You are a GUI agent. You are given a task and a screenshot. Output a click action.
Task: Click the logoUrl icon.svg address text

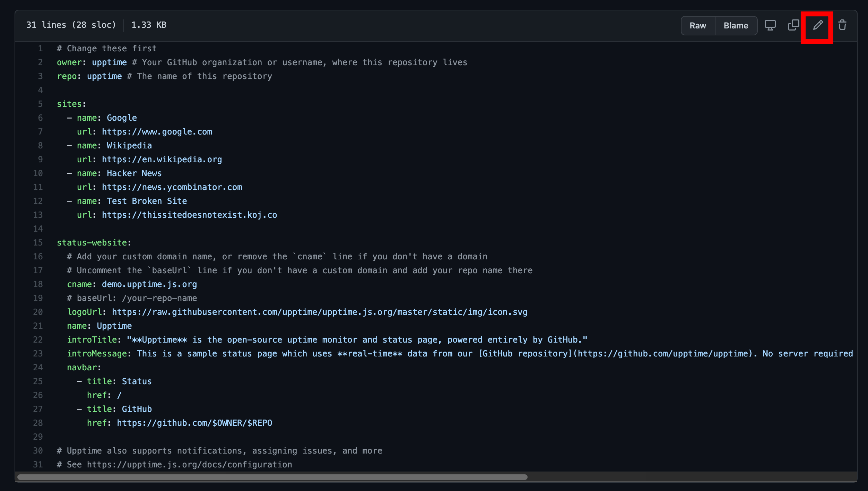click(x=319, y=312)
